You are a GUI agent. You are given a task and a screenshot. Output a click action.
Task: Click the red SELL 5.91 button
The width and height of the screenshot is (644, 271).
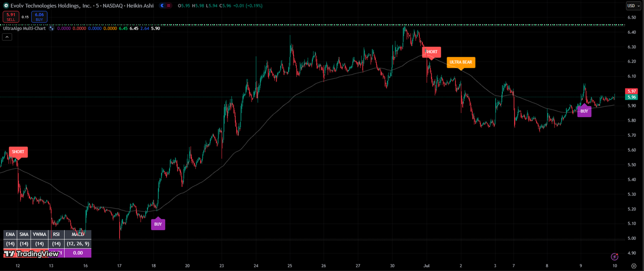point(11,17)
